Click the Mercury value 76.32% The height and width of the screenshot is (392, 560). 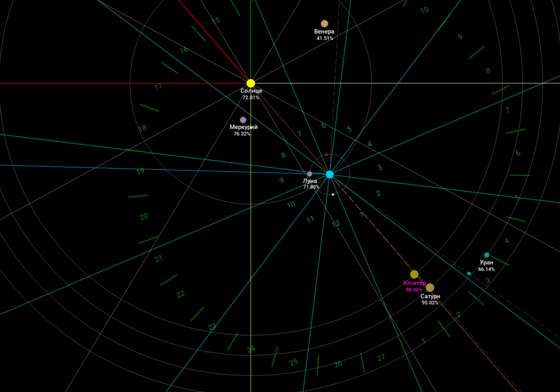tap(242, 134)
